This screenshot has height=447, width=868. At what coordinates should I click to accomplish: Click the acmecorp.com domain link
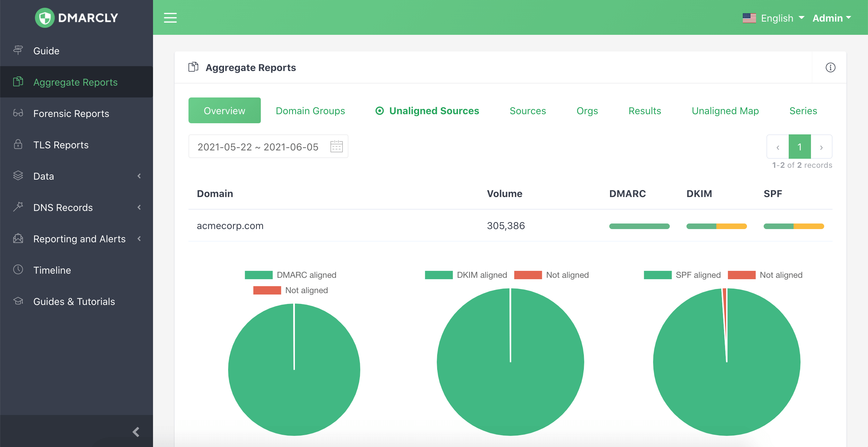pyautogui.click(x=230, y=225)
